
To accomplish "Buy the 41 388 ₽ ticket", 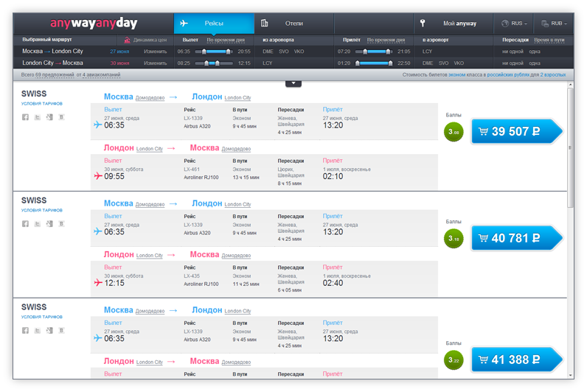I will point(517,360).
